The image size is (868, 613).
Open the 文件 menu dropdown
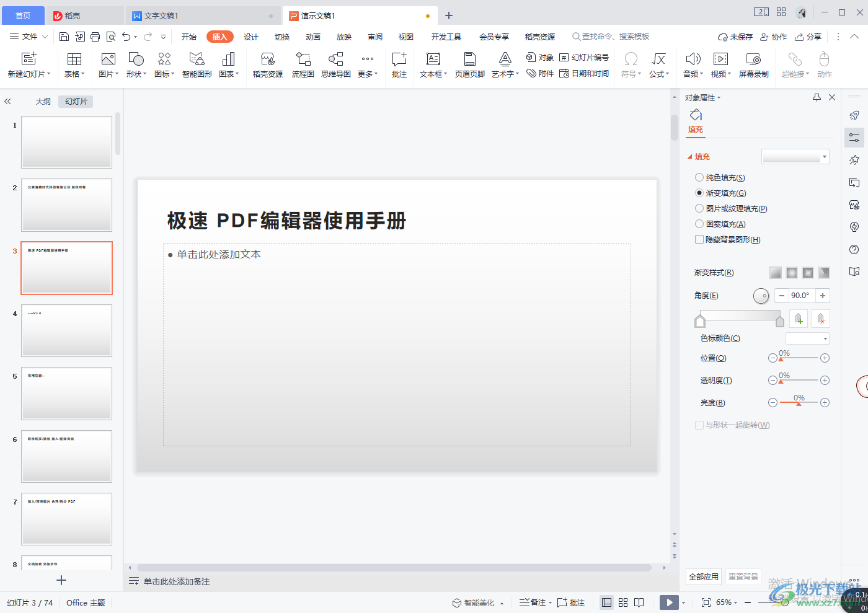[x=29, y=37]
